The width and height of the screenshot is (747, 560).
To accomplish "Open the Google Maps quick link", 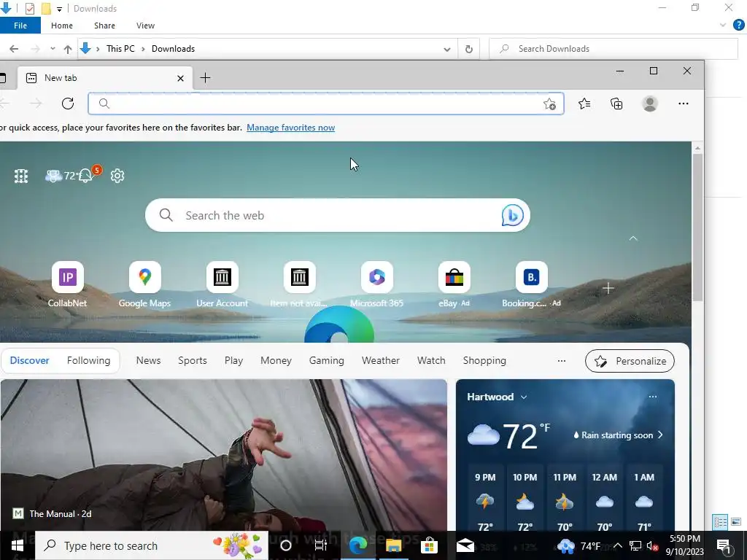I will point(144,284).
